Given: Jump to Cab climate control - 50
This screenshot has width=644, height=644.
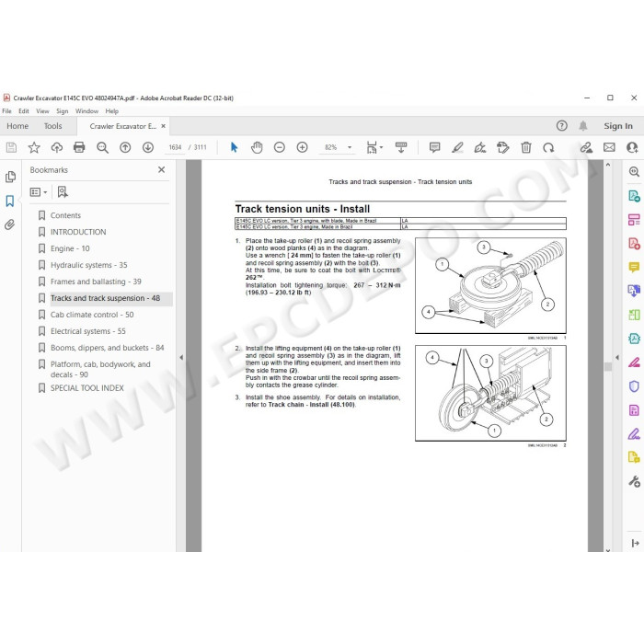Looking at the screenshot, I should pyautogui.click(x=92, y=315).
